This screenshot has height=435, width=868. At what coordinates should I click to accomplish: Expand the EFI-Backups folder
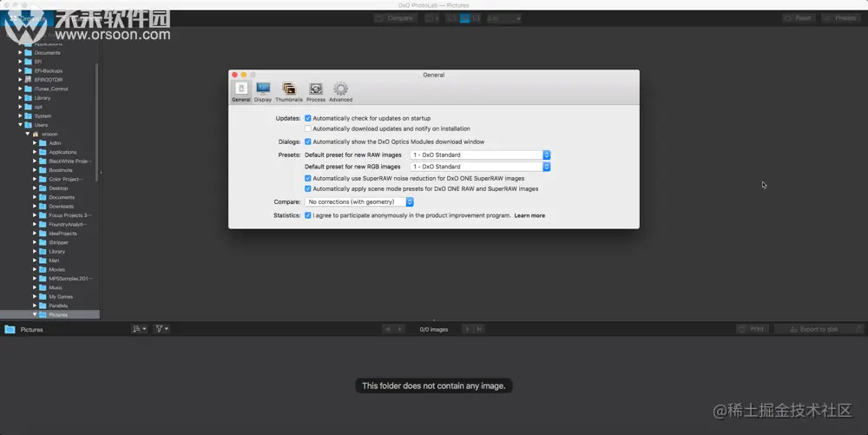(x=21, y=71)
